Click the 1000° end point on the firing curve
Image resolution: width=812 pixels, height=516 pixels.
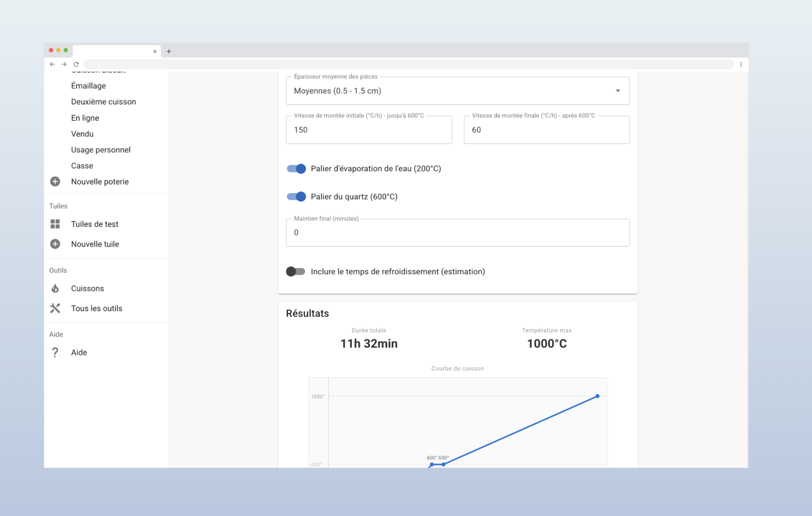point(597,396)
